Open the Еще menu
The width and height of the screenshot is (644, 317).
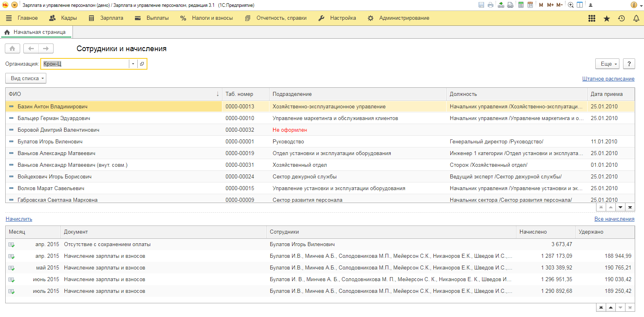(607, 64)
